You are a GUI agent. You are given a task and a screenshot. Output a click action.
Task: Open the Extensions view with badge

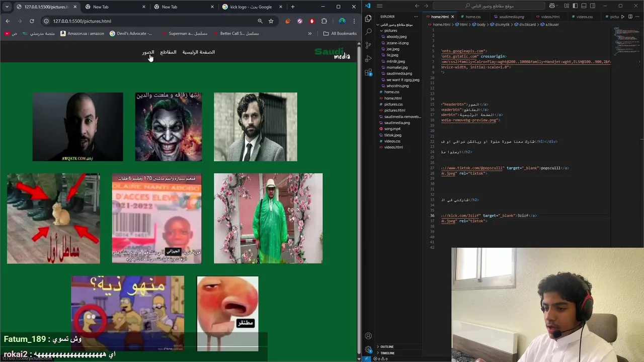(368, 72)
